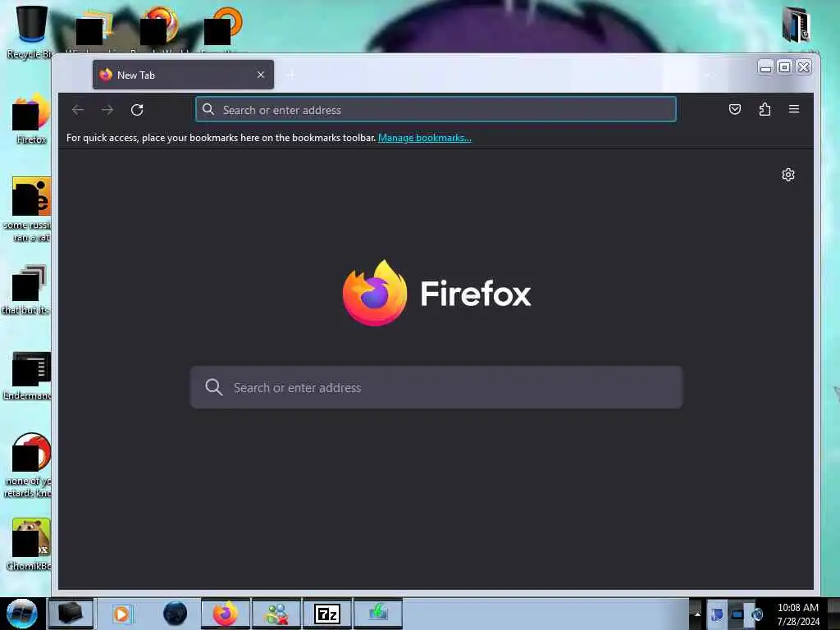The width and height of the screenshot is (840, 630).
Task: Click the network icon in system tray
Action: [717, 614]
